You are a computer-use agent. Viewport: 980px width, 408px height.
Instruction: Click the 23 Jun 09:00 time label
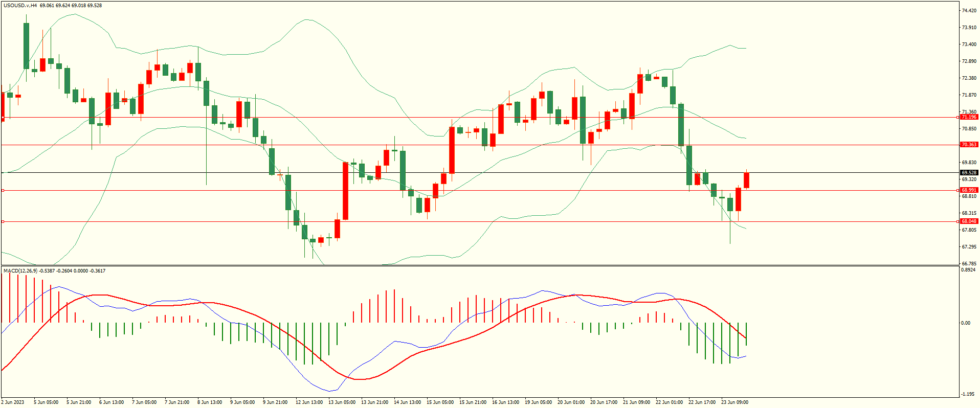click(x=734, y=402)
